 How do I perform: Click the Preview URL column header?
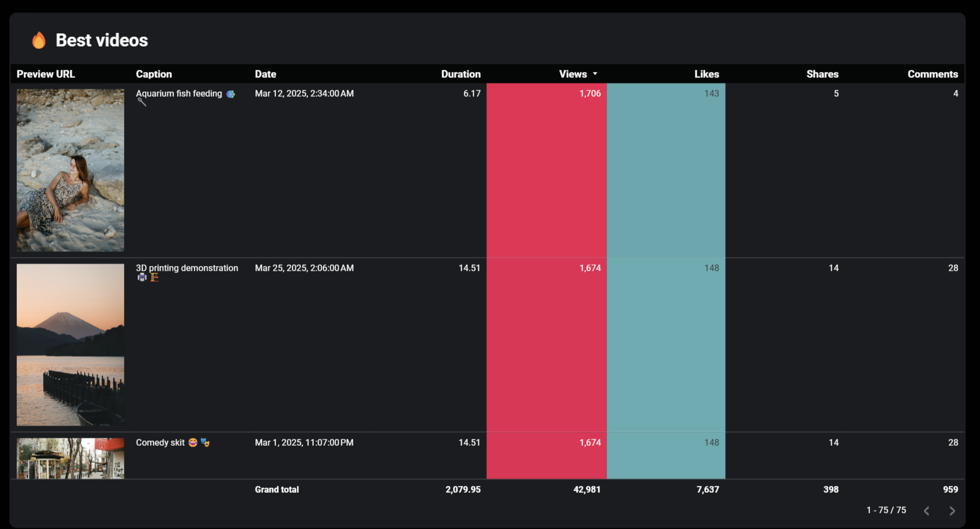(x=46, y=74)
